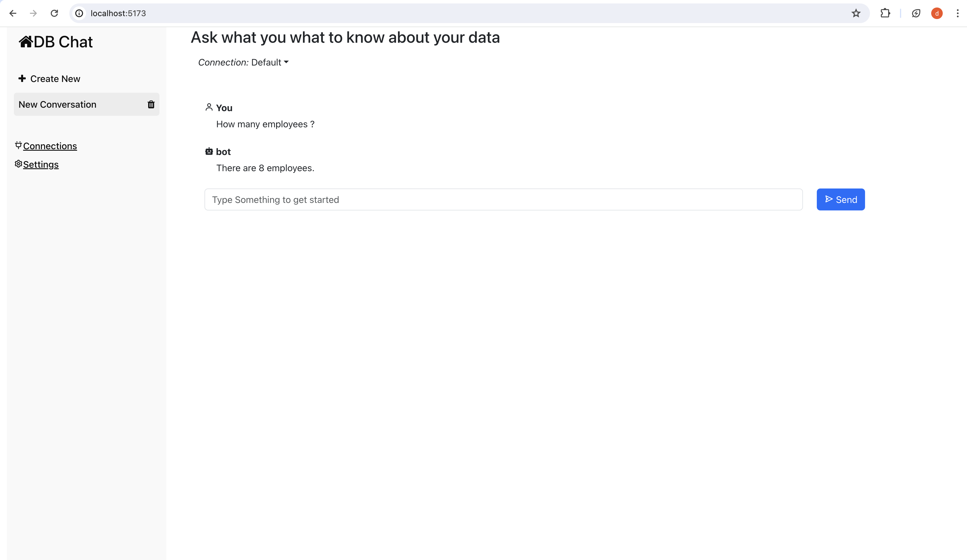Open the browser Extensions puzzle icon
The image size is (967, 560).
pyautogui.click(x=885, y=14)
